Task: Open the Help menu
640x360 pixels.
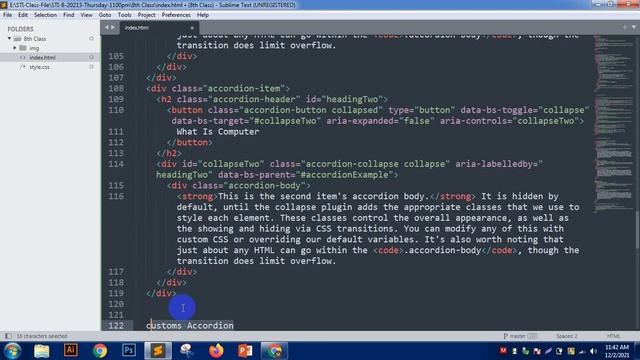Action: (x=203, y=15)
